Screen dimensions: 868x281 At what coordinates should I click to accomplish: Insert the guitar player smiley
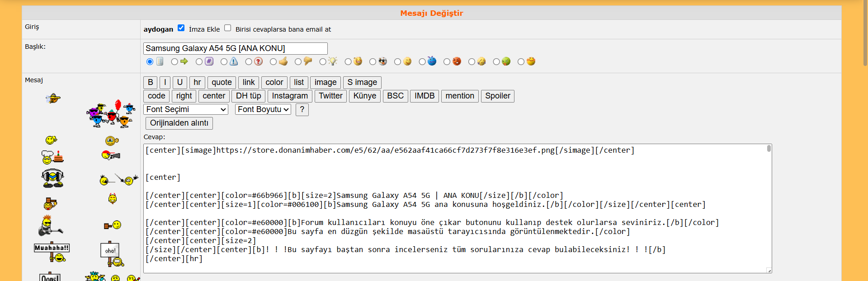51,225
